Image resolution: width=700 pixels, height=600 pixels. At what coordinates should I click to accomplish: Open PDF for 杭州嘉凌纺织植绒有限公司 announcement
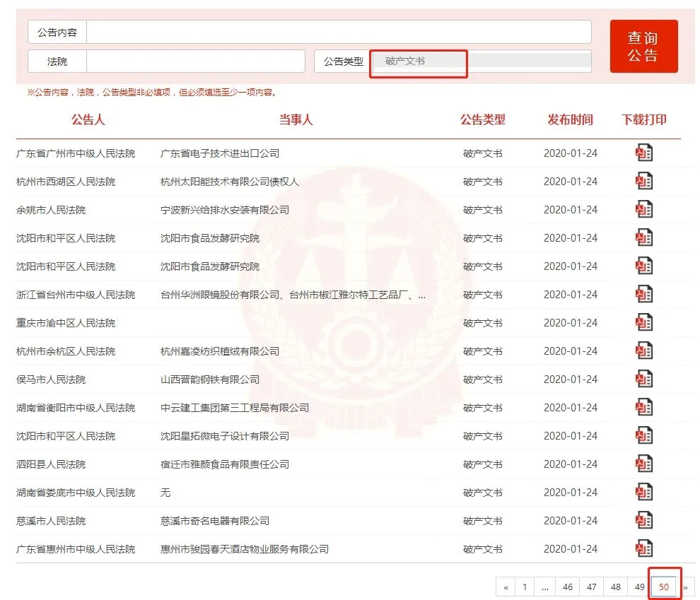644,351
